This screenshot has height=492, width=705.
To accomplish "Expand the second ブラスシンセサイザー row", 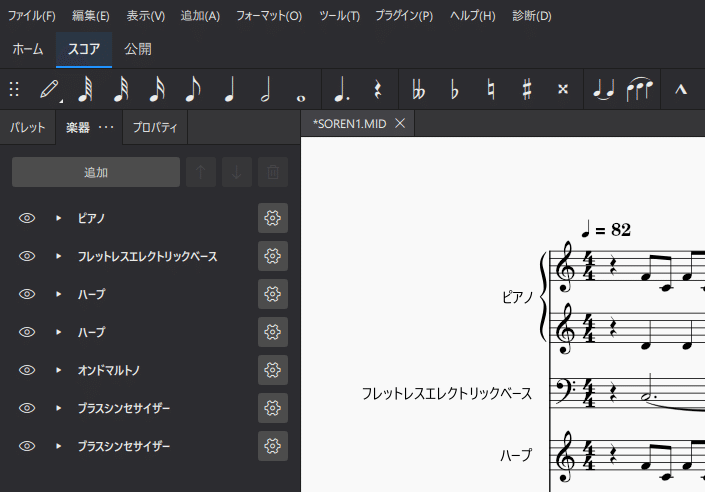I will pos(58,446).
